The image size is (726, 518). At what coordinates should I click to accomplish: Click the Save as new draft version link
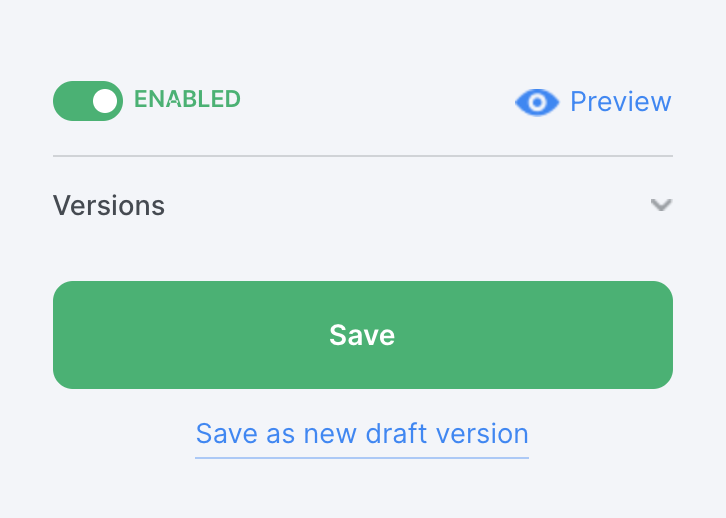[362, 434]
